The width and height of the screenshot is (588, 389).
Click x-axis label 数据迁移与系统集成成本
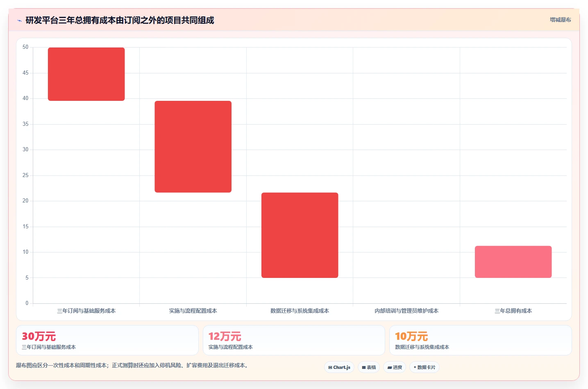point(300,311)
